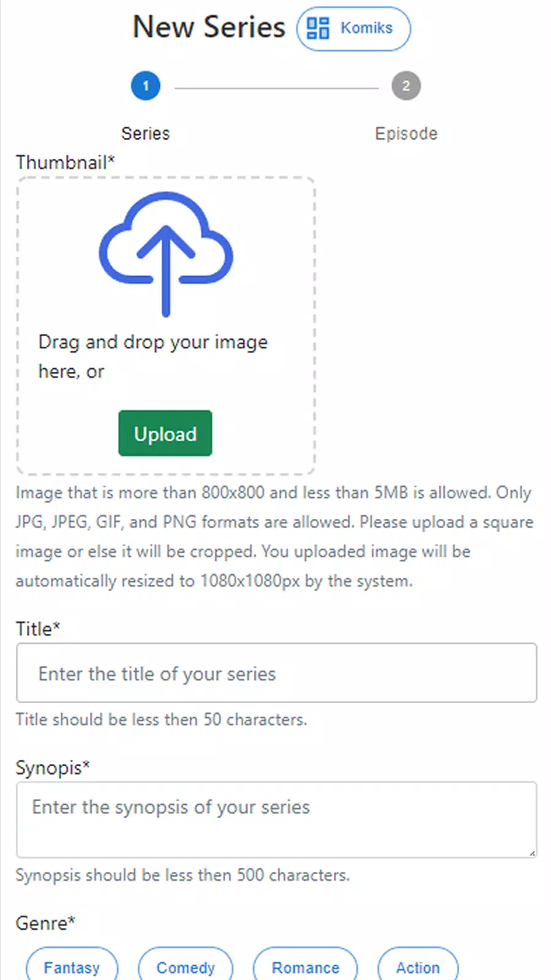
Task: Click the cloud upload arrow icon
Action: coord(166,254)
